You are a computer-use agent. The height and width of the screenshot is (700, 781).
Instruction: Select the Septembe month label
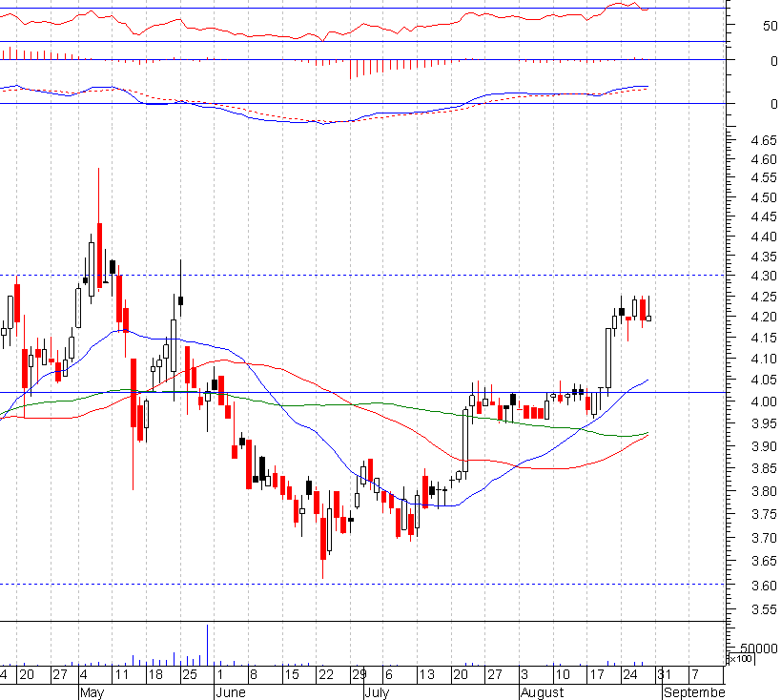[x=694, y=692]
